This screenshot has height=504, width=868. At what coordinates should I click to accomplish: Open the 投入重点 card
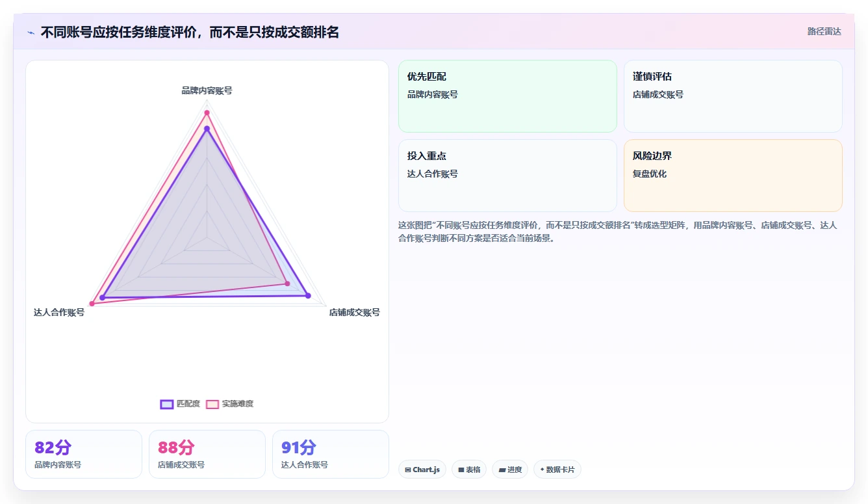pyautogui.click(x=507, y=176)
